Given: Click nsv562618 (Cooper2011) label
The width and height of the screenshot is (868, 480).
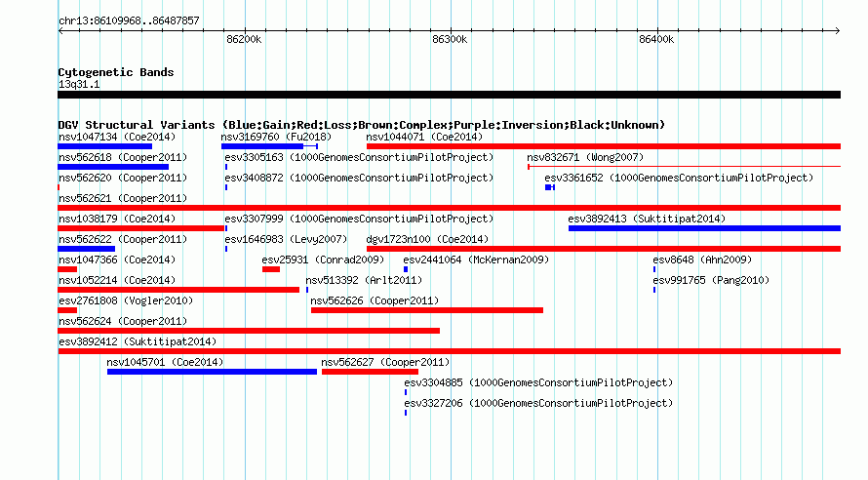Looking at the screenshot, I should (123, 157).
